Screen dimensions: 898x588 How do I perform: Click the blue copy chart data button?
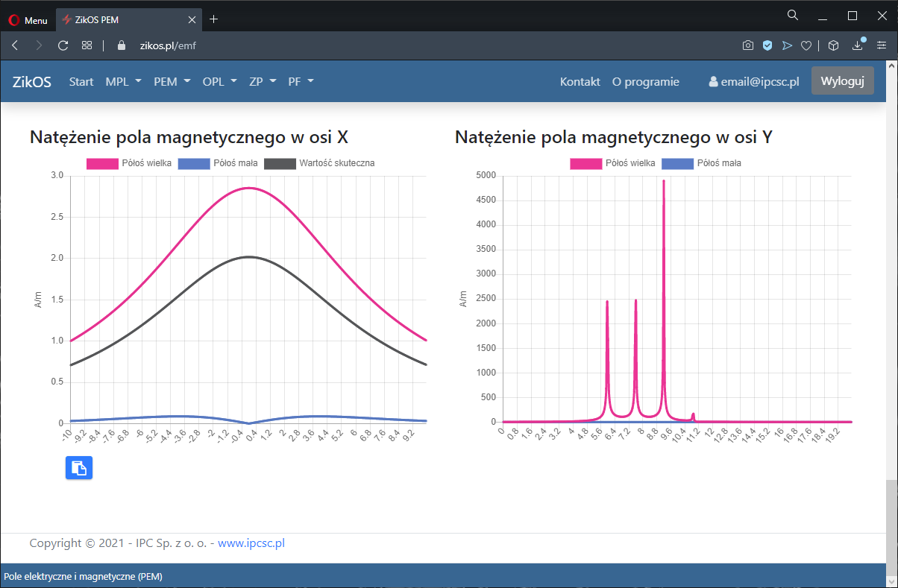click(x=79, y=468)
